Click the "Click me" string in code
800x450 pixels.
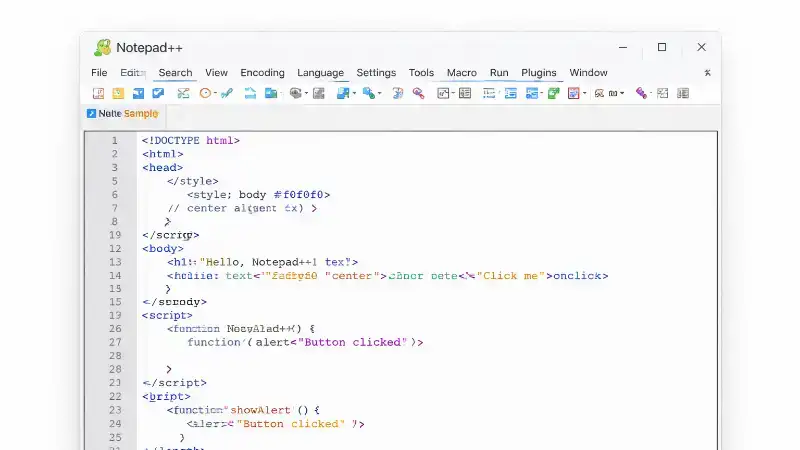(511, 276)
